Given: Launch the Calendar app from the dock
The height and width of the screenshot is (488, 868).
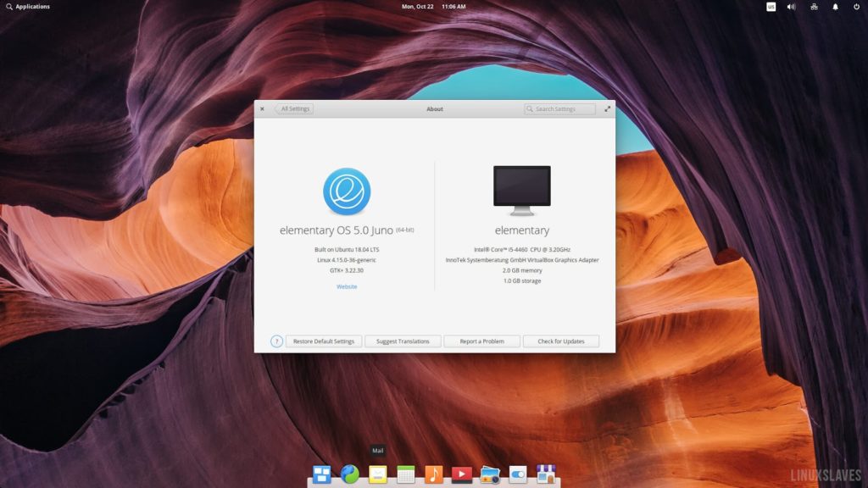Looking at the screenshot, I should tap(406, 473).
